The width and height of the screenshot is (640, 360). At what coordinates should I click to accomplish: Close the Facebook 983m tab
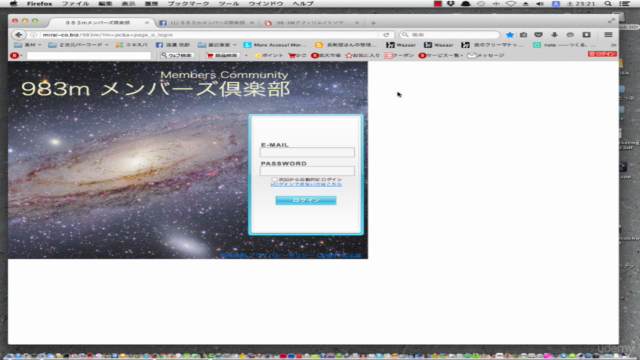click(252, 23)
